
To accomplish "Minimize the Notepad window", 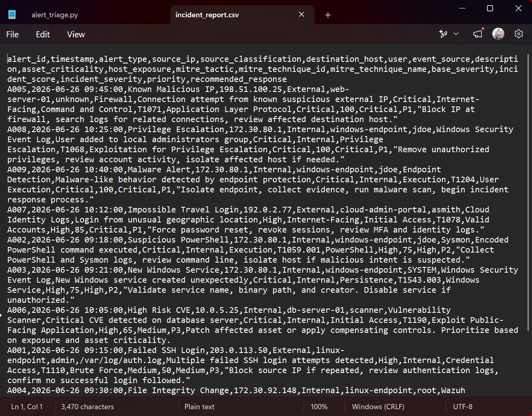I will point(462,8).
